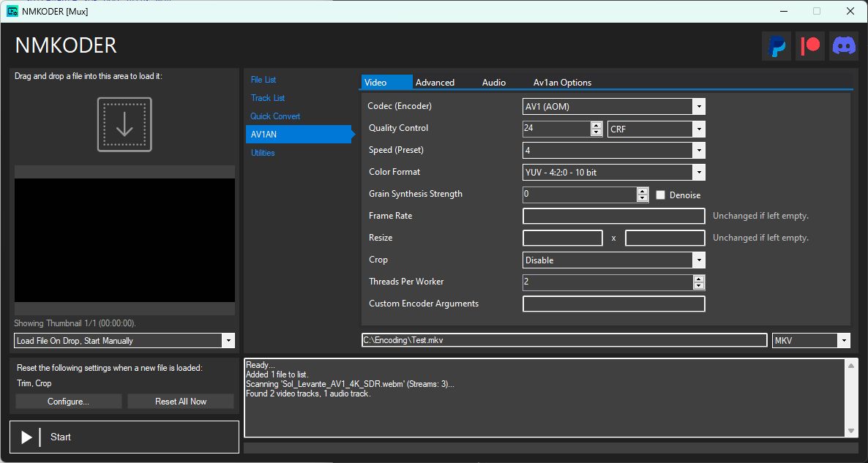
Task: Open the Discord server icon
Action: click(844, 46)
